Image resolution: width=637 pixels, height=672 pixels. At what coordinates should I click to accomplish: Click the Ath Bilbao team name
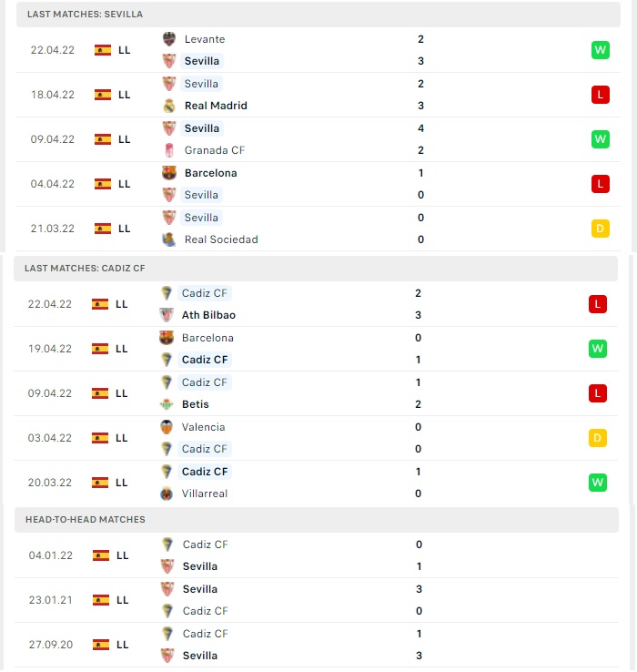(x=208, y=315)
